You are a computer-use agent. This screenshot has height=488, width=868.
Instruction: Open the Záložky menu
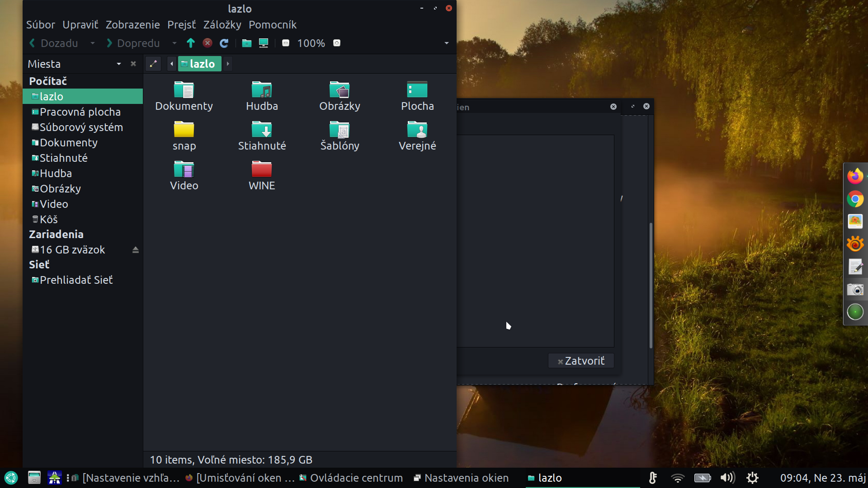click(x=222, y=25)
